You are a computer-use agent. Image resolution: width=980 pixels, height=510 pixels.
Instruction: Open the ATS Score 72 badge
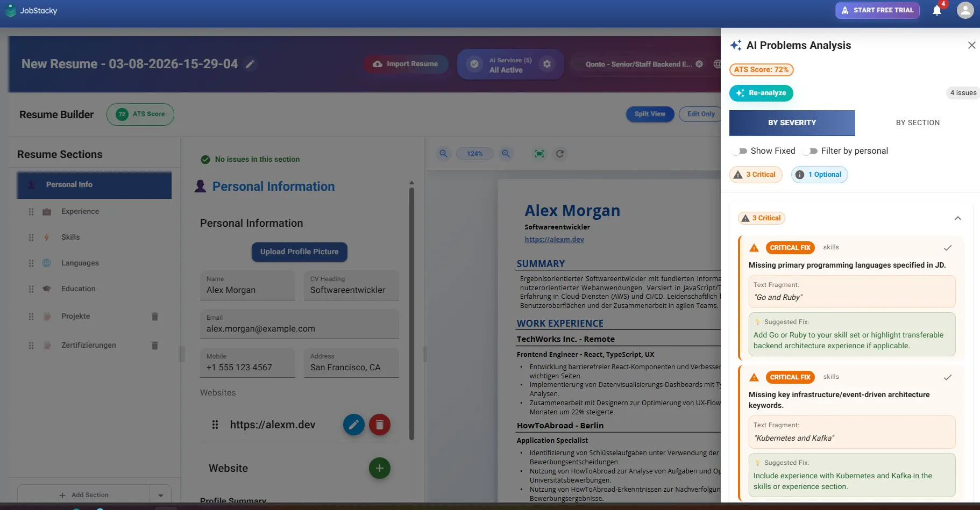(x=140, y=114)
